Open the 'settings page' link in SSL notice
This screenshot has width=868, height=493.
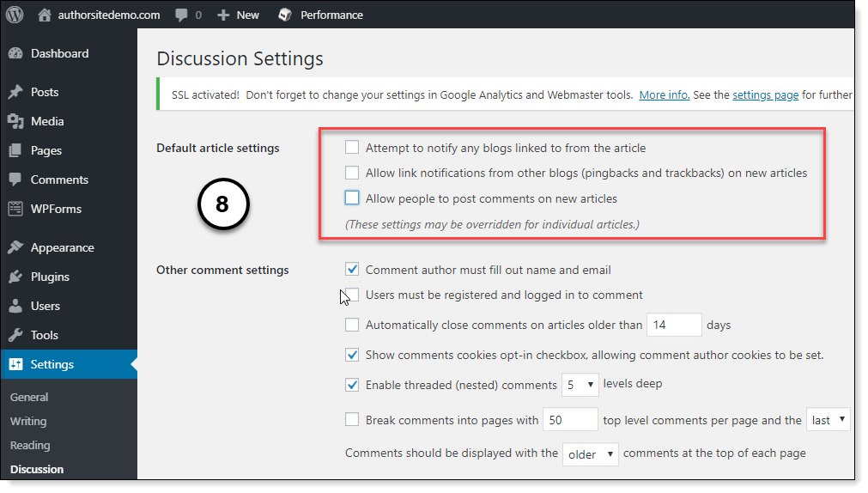[x=765, y=95]
